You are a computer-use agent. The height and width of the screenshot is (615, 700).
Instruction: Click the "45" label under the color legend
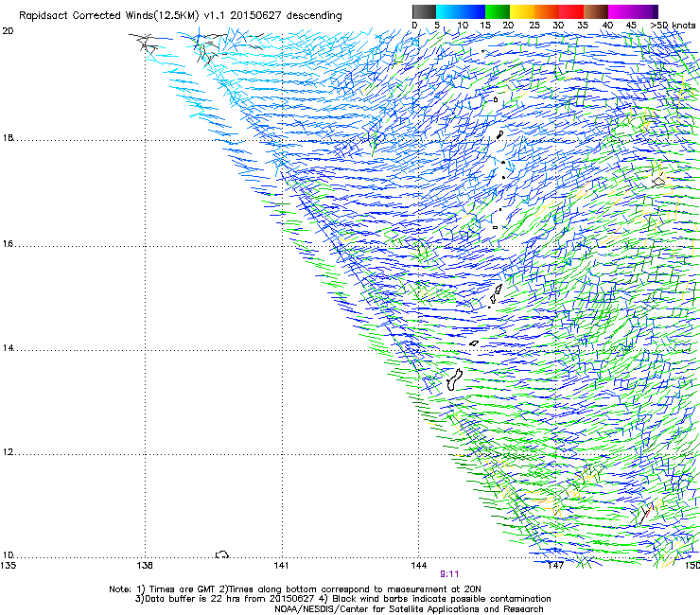click(x=631, y=26)
